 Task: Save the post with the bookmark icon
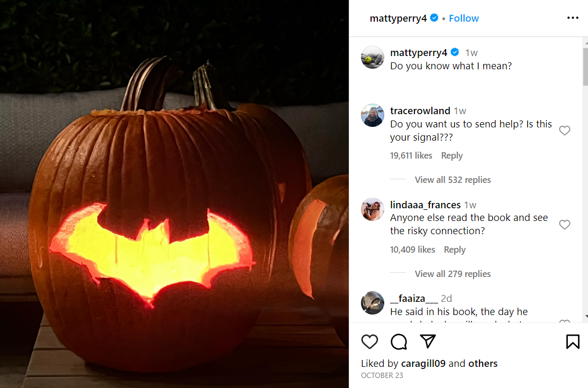[x=573, y=342]
